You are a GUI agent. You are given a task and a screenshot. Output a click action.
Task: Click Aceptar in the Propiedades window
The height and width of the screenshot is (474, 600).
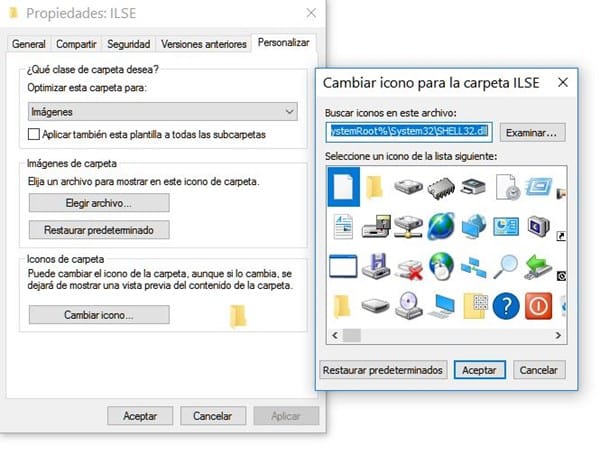[140, 416]
